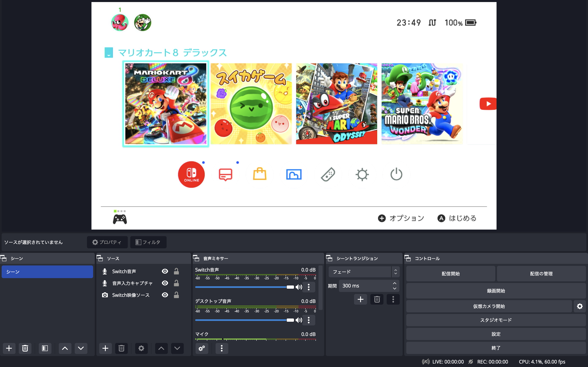The width and height of the screenshot is (588, 367).
Task: Open デスクトップ音声 three-dot options menu
Action: pyautogui.click(x=308, y=320)
